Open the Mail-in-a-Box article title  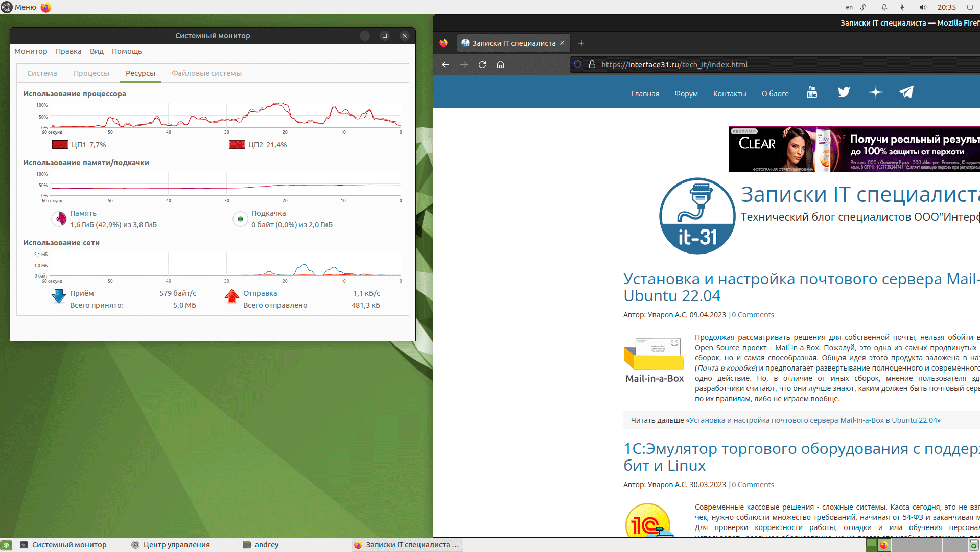coord(801,287)
